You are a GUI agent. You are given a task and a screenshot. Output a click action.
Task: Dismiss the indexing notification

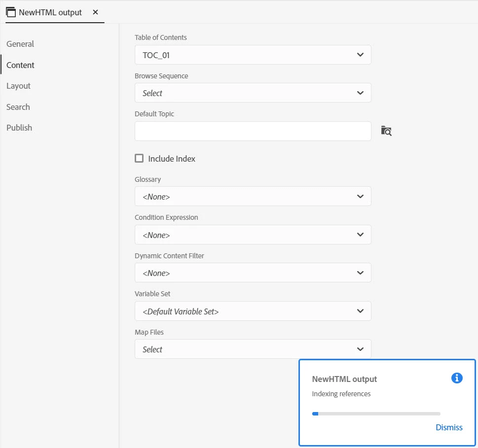pyautogui.click(x=449, y=427)
